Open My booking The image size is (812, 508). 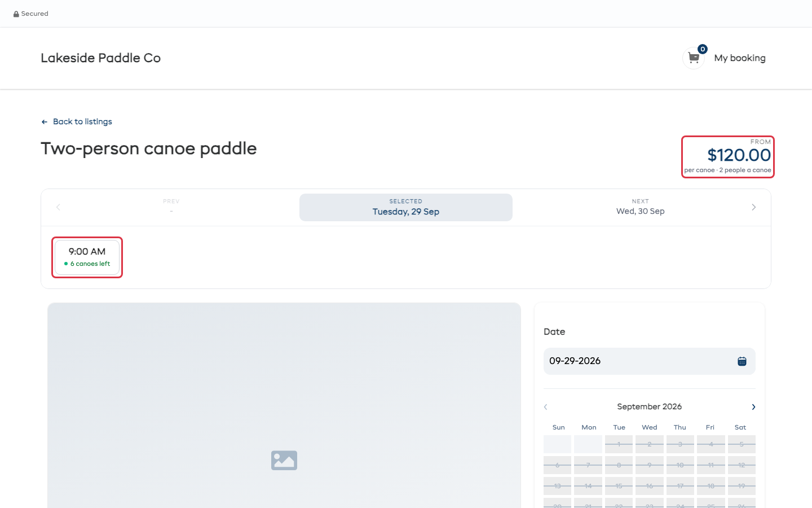coord(740,58)
